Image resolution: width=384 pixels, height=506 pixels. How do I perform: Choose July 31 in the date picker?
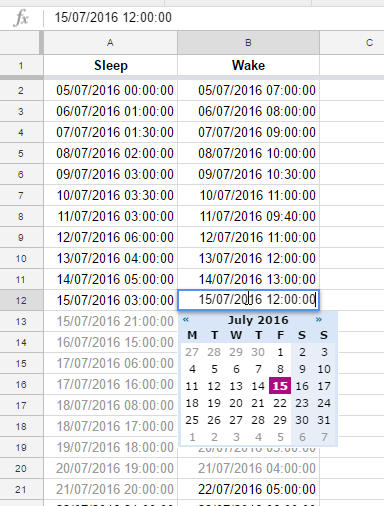[x=324, y=420]
